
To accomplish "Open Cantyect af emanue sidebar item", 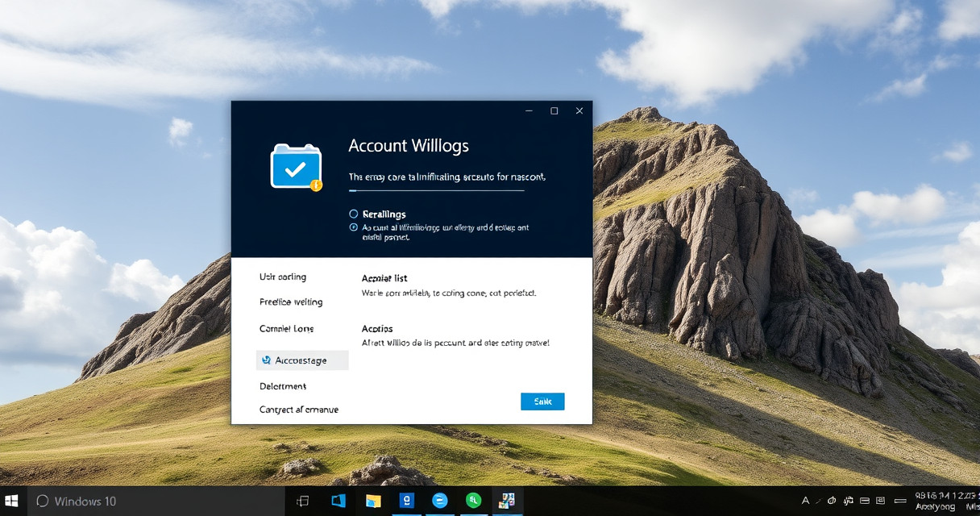I will [299, 410].
